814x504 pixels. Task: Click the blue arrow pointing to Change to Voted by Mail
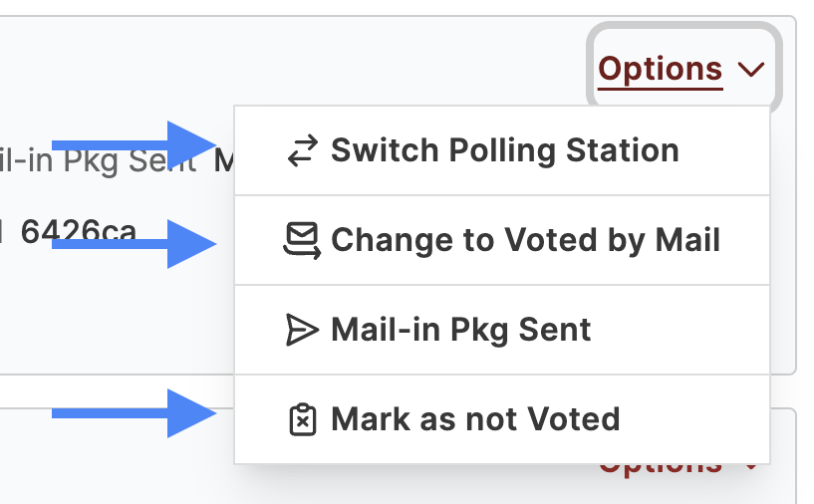[x=134, y=244]
